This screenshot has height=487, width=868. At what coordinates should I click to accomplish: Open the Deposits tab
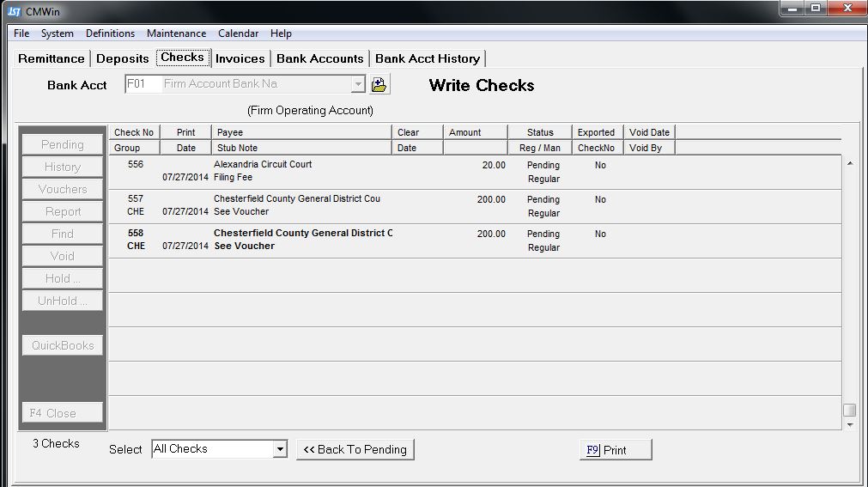pyautogui.click(x=123, y=58)
